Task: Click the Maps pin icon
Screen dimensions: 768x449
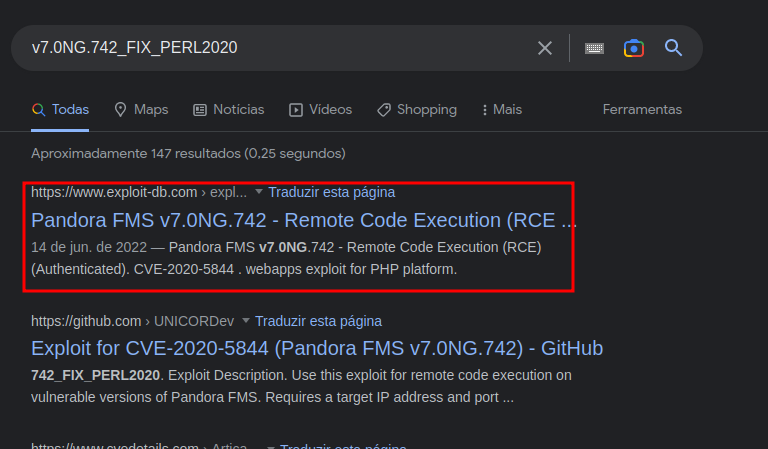Action: [x=120, y=109]
